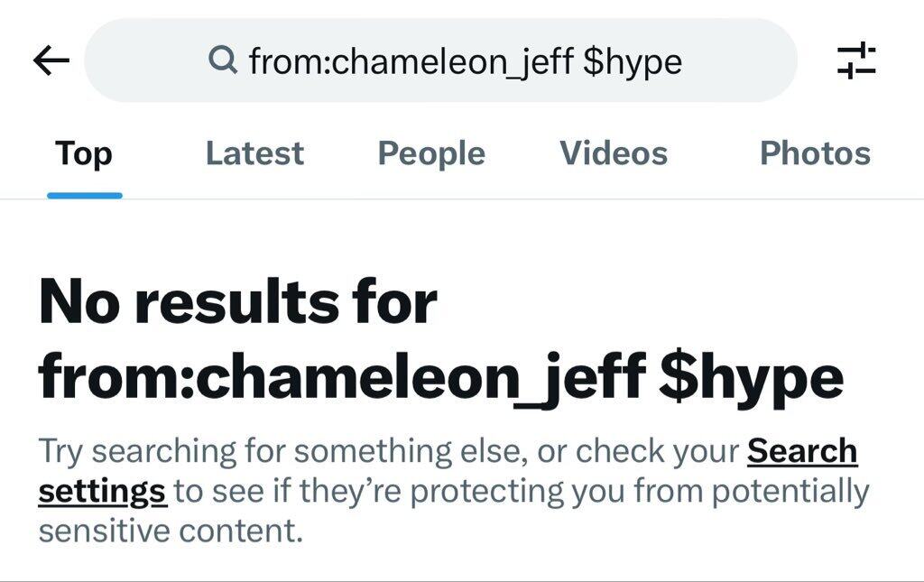This screenshot has width=924, height=582.
Task: Open the bold underlined "Search" link
Action: coord(802,450)
